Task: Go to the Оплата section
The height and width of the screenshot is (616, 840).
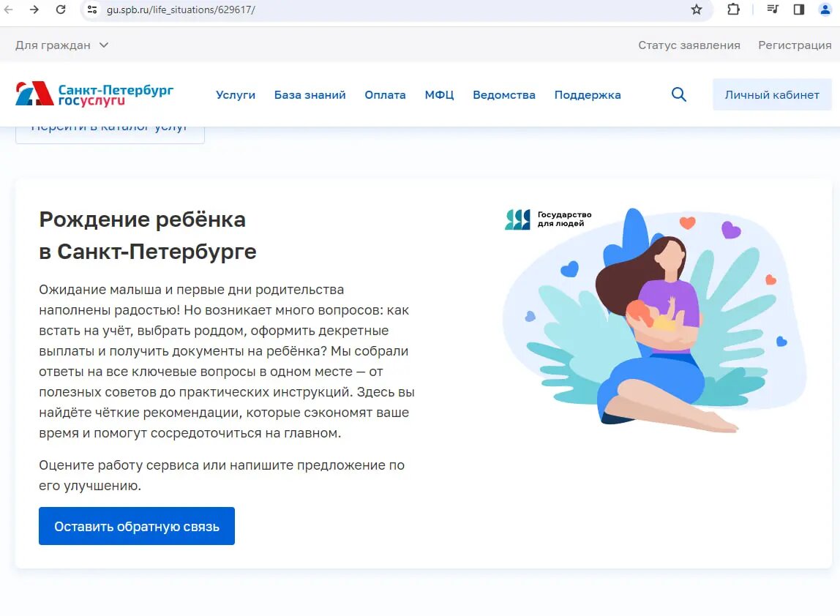Action: [x=385, y=95]
